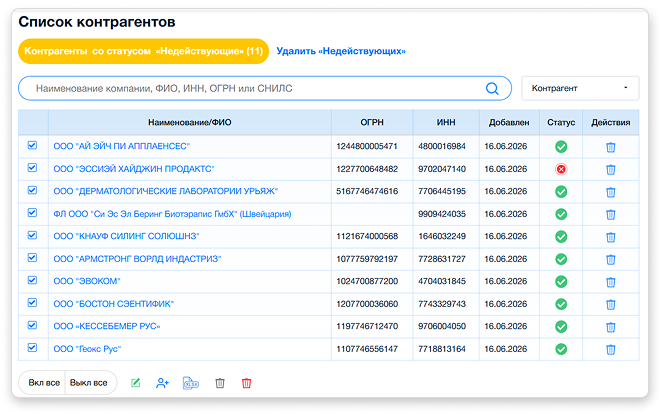This screenshot has width=662, height=414.
Task: Click add contractor person-plus icon
Action: [163, 383]
